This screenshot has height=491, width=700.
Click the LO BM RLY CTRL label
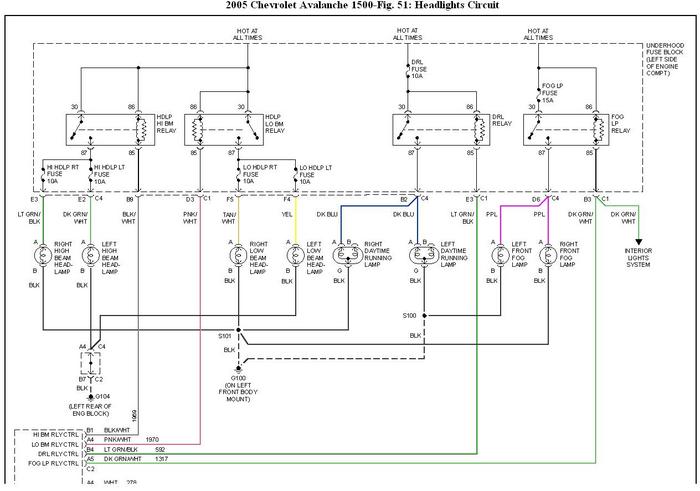(x=55, y=444)
